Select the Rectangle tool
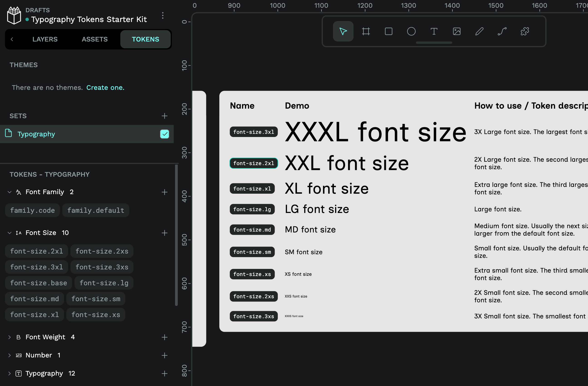Viewport: 588px width, 386px height. (x=388, y=31)
